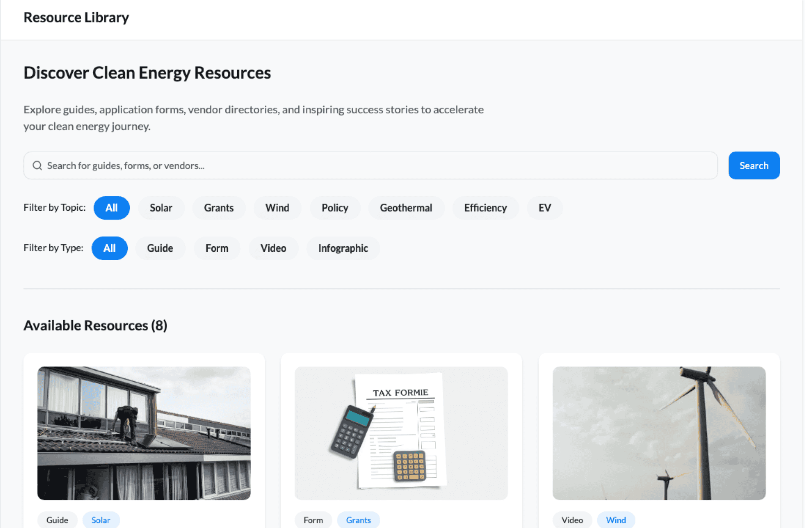This screenshot has width=812, height=528.
Task: Open the tax form image card
Action: pyautogui.click(x=401, y=433)
